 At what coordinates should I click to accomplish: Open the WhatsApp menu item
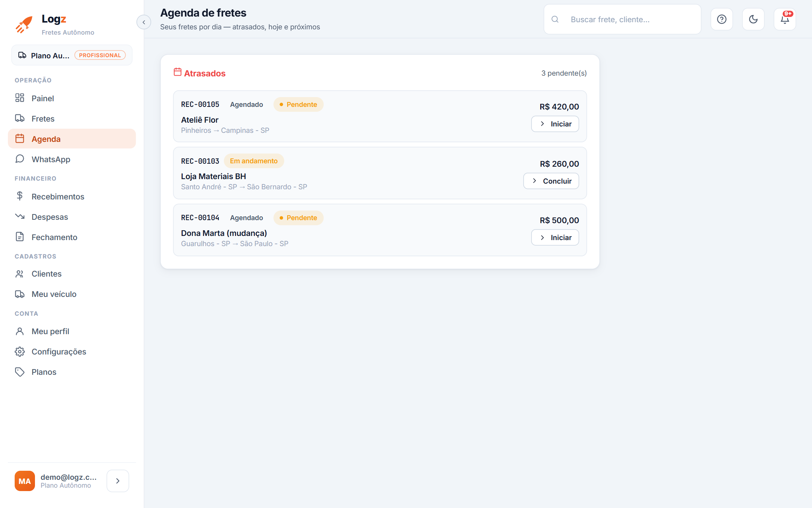(72, 159)
